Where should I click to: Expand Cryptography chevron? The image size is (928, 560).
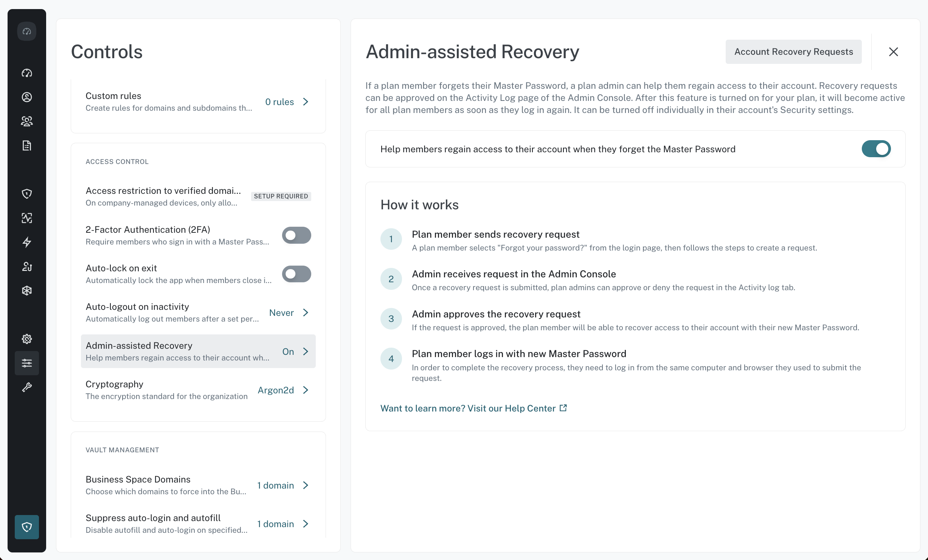(x=306, y=390)
